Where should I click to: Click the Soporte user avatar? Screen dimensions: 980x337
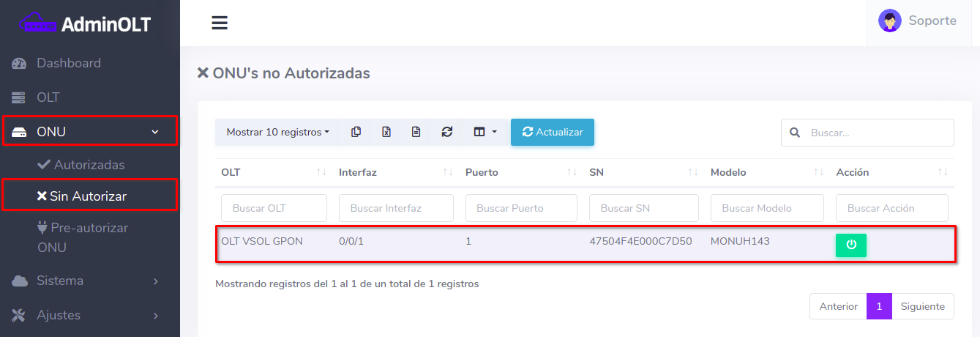click(x=889, y=21)
